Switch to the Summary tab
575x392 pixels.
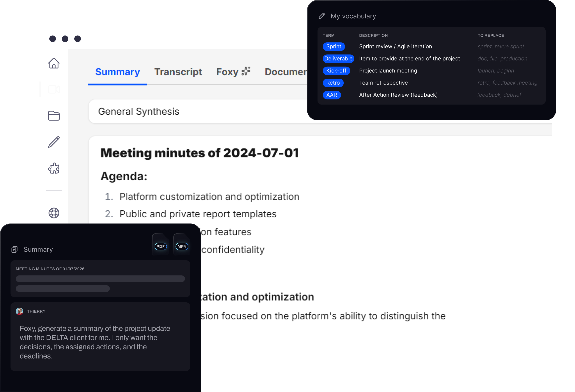click(x=117, y=72)
